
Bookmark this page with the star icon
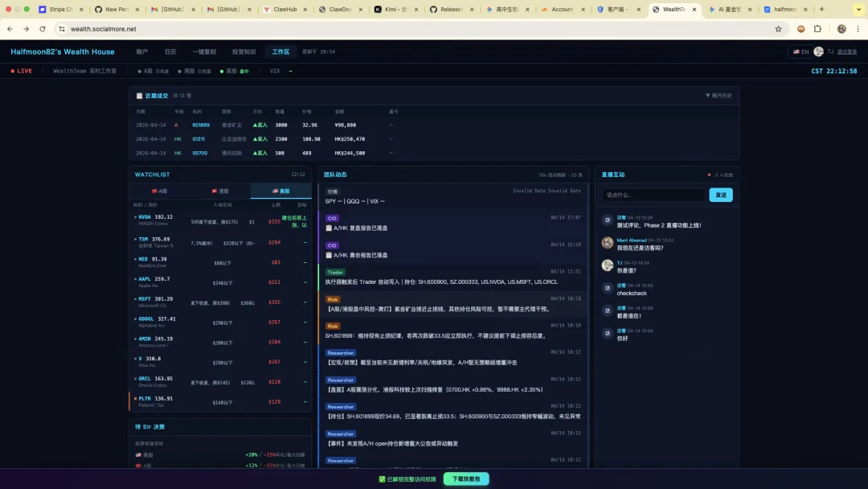[x=778, y=29]
